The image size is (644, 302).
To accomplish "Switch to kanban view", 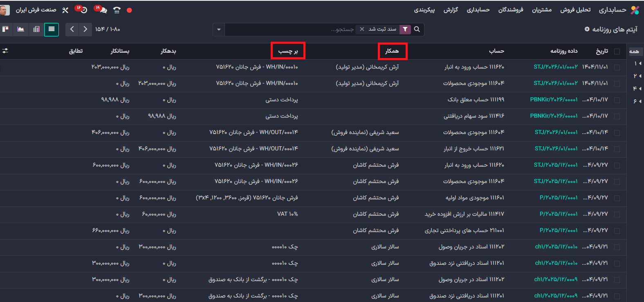I will pos(5,29).
